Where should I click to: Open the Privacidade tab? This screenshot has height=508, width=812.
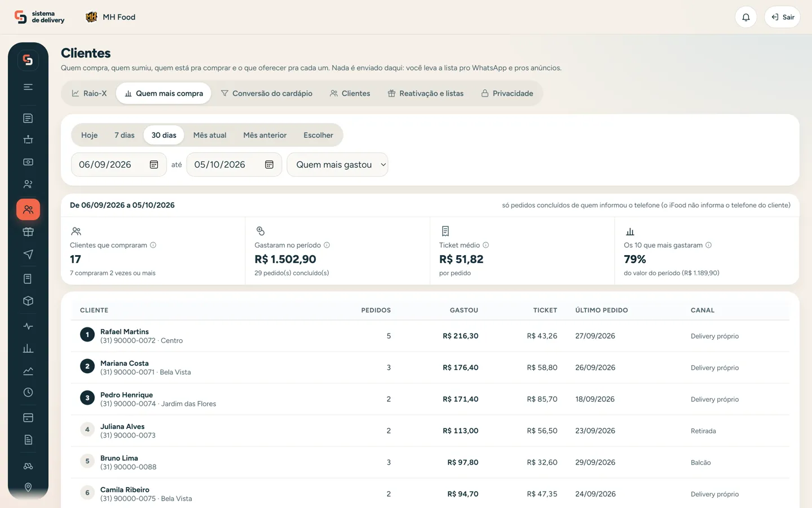coord(507,93)
